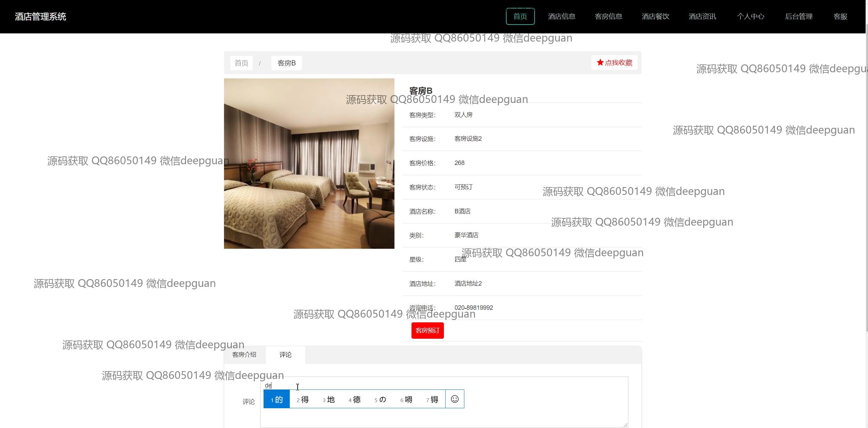Choose IME candidate 5 の
The image size is (868, 428).
380,399
